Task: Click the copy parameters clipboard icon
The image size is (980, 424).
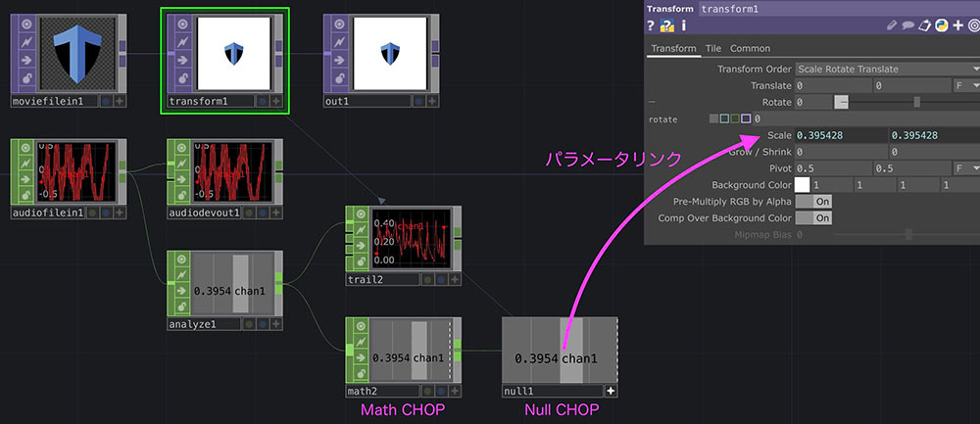Action: (925, 25)
